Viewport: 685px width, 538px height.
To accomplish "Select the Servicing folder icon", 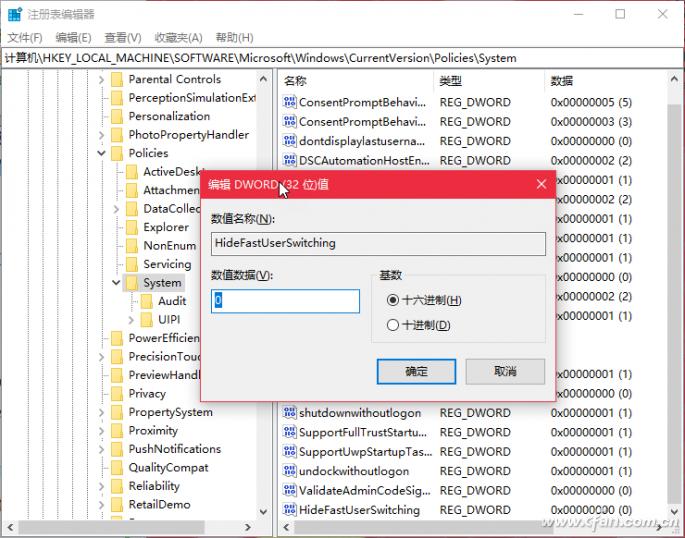I will [x=132, y=264].
